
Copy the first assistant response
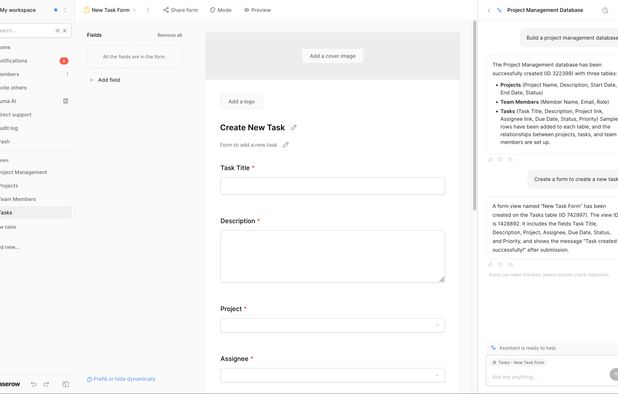[510, 160]
